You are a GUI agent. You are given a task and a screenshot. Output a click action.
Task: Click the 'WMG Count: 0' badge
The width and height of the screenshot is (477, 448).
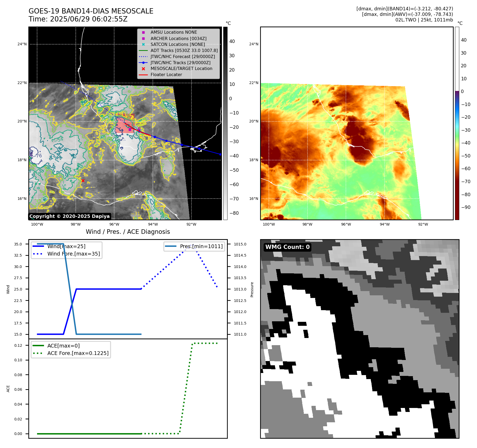point(287,247)
